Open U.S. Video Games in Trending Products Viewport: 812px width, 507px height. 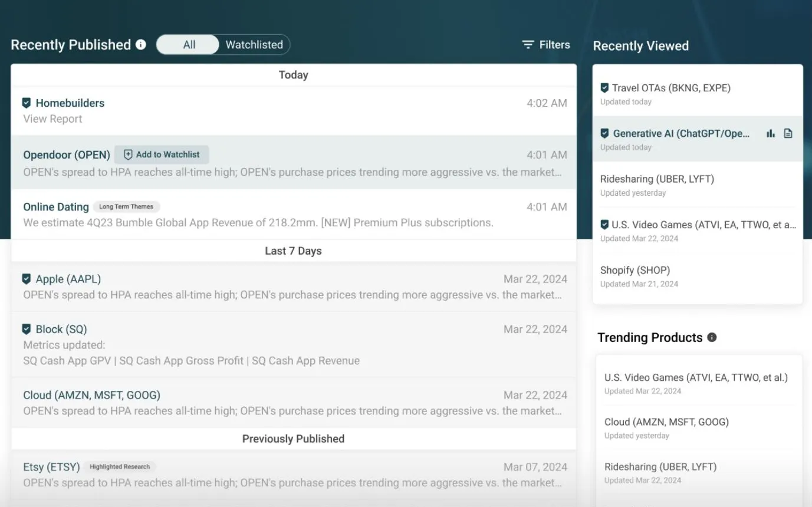point(696,377)
